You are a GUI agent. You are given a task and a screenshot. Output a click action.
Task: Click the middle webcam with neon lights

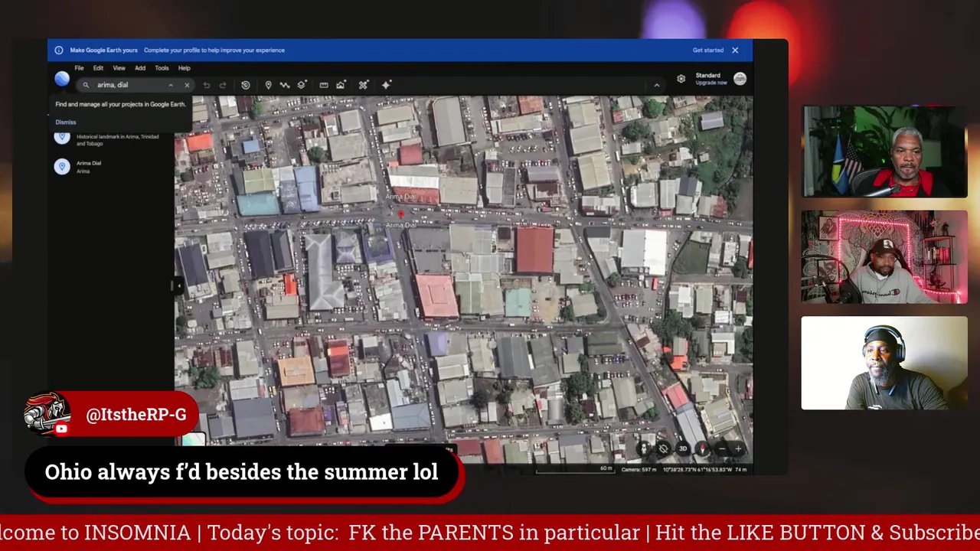point(884,257)
